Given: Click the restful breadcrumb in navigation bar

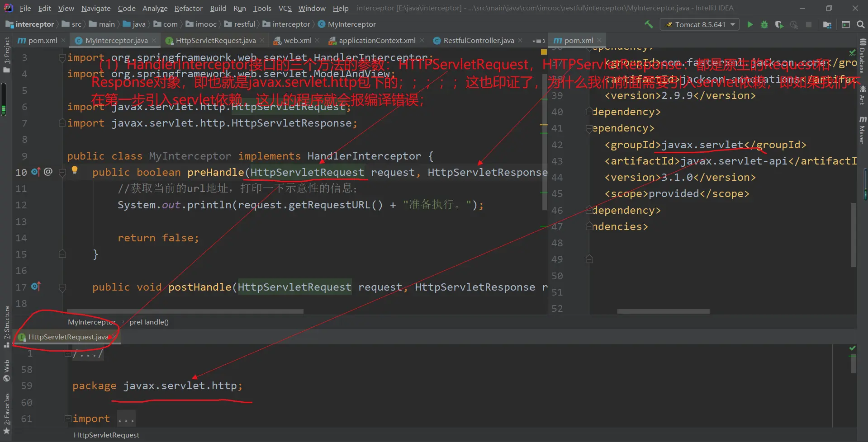Looking at the screenshot, I should [x=244, y=24].
